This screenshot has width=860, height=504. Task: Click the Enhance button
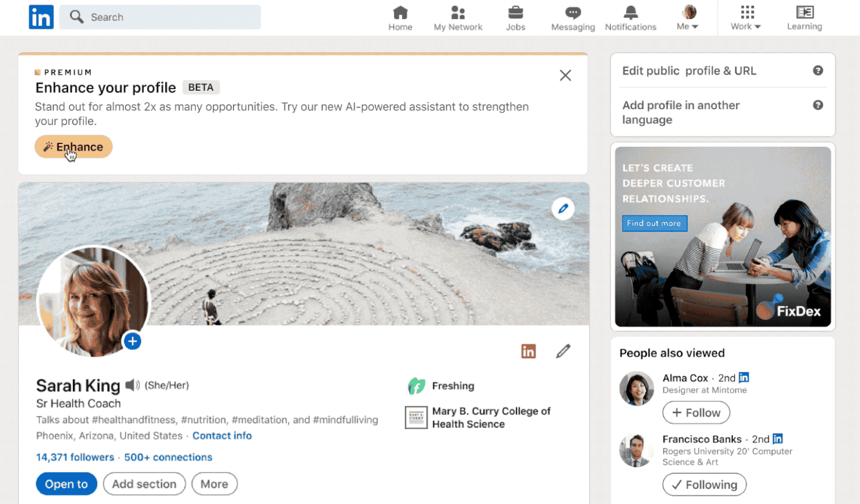pyautogui.click(x=73, y=146)
